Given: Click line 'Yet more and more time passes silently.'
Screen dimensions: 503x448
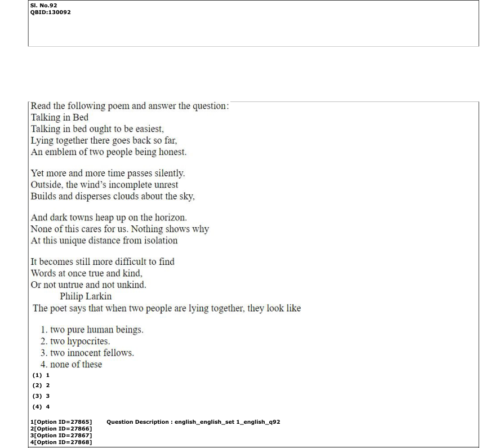Looking at the screenshot, I should [x=108, y=174].
